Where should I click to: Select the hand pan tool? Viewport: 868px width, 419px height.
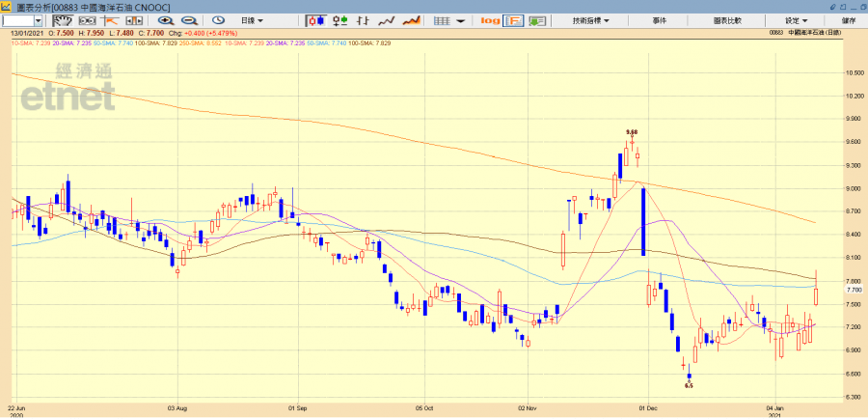pyautogui.click(x=59, y=20)
